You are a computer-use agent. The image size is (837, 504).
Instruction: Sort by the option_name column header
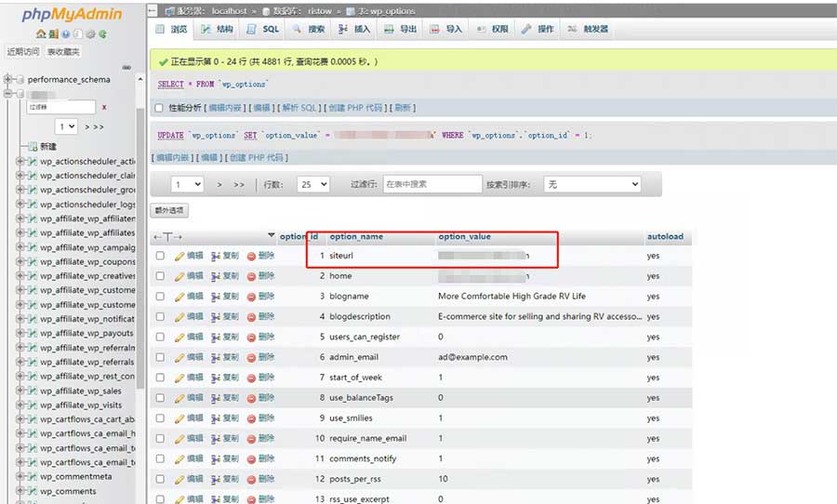(x=356, y=236)
